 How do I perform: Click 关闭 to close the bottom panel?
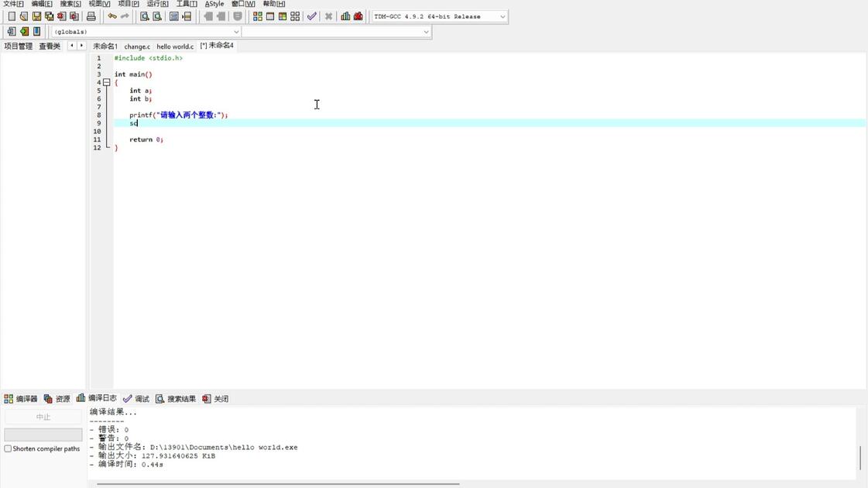(215, 399)
